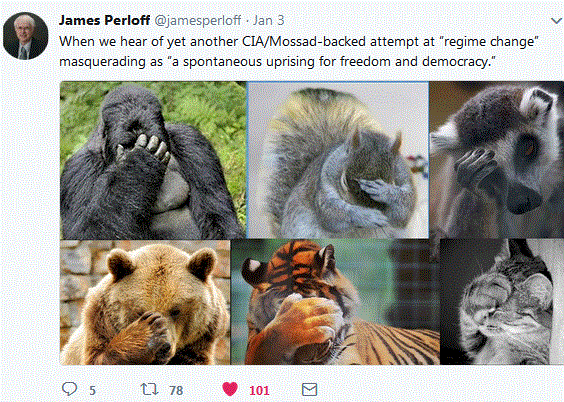This screenshot has width=564, height=402.
Task: Click the James Perloff display name
Action: [104, 20]
